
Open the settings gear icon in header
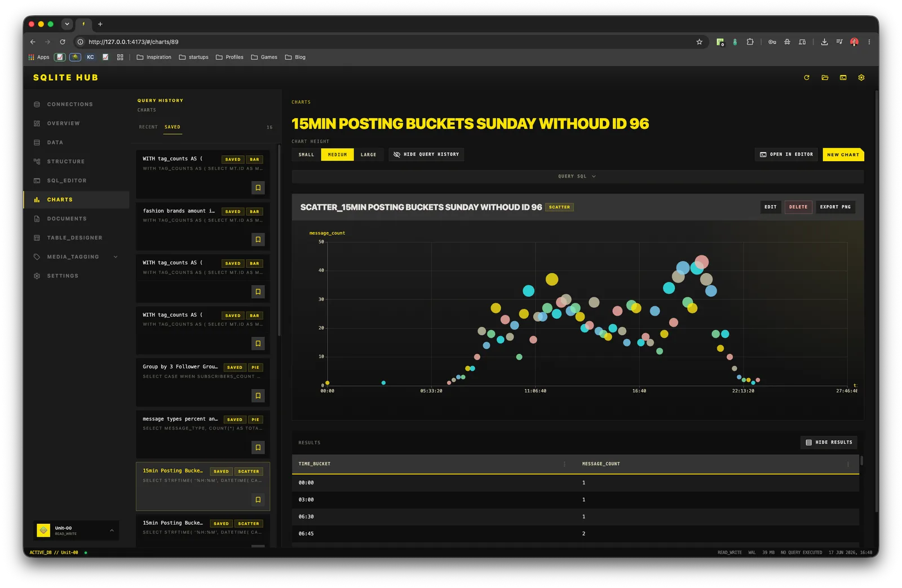click(x=861, y=78)
